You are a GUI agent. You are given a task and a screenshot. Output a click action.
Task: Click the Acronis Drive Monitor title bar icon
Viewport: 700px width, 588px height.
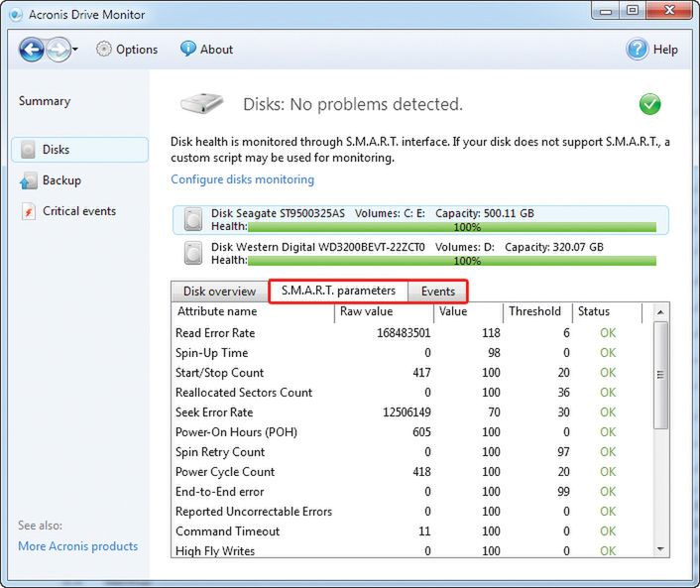[16, 15]
